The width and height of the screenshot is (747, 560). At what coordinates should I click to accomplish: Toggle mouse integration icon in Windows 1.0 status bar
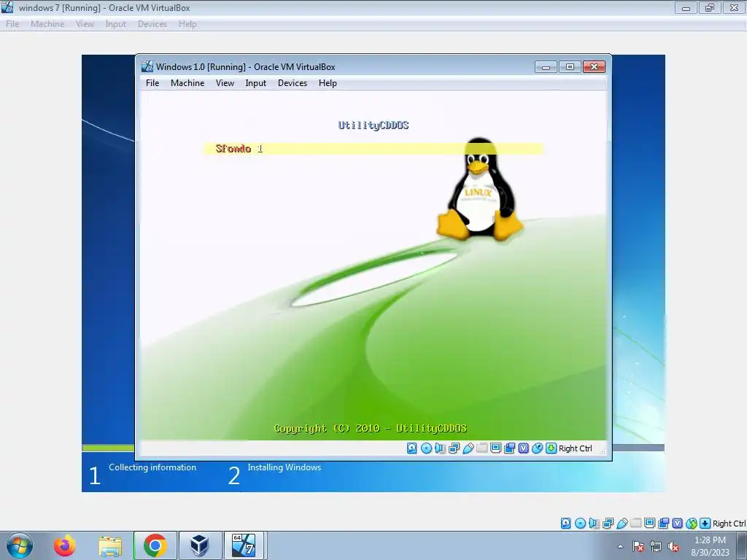pyautogui.click(x=537, y=448)
